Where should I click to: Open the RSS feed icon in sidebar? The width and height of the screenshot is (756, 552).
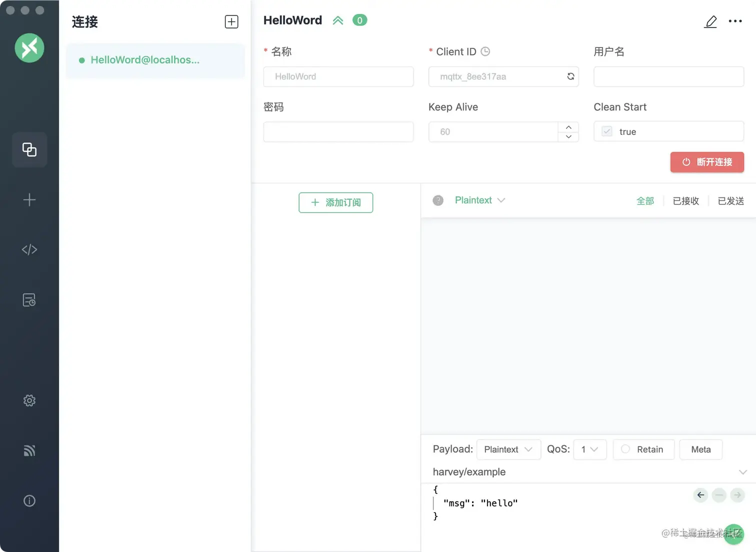(29, 451)
